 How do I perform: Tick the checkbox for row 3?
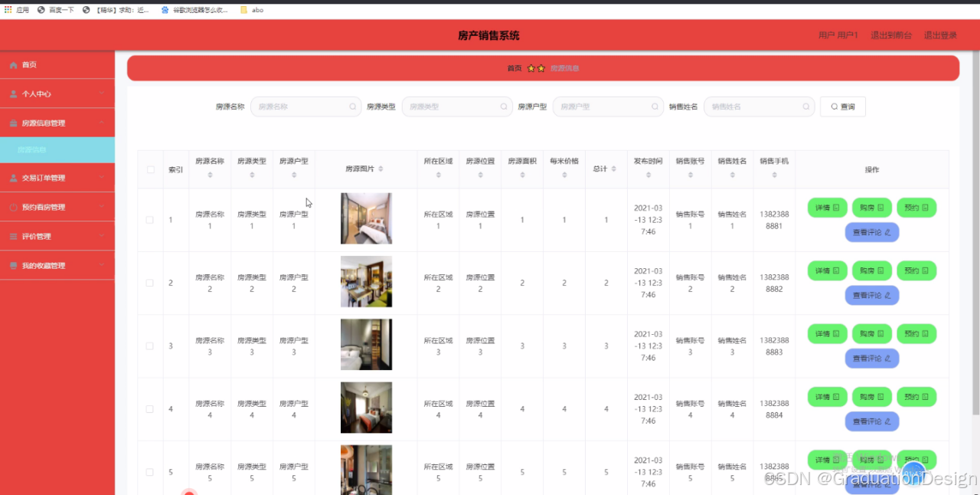coord(150,346)
